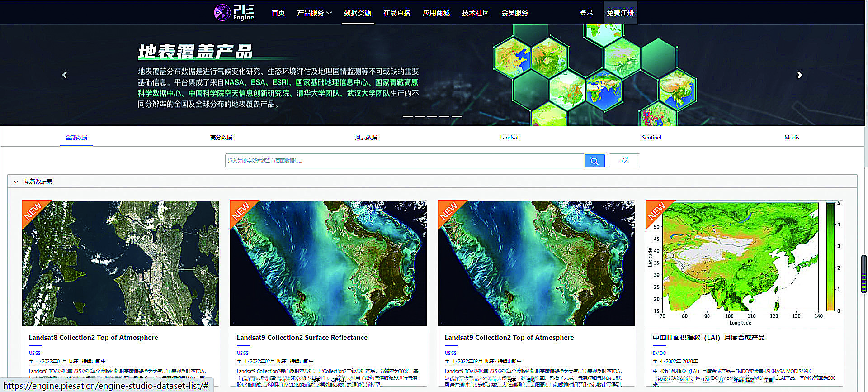The width and height of the screenshot is (868, 392).
Task: Show the previous banner slide arrow
Action: (65, 75)
